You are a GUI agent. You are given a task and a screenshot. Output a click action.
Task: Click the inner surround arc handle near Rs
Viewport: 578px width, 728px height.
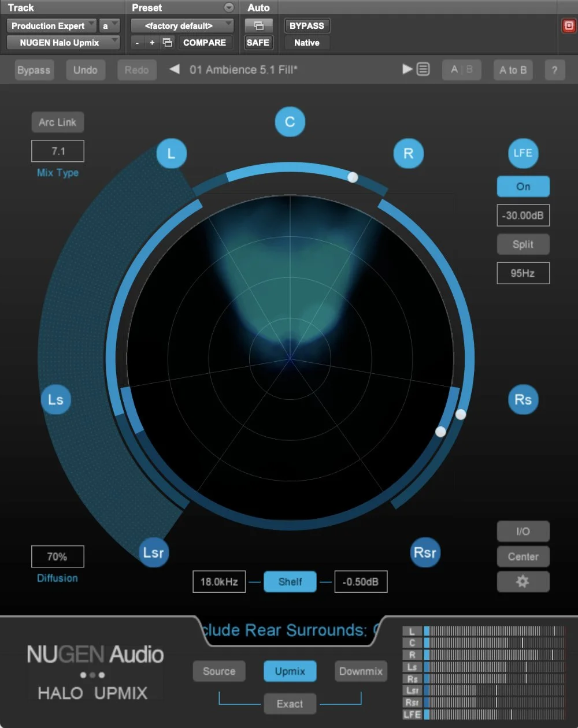point(440,431)
